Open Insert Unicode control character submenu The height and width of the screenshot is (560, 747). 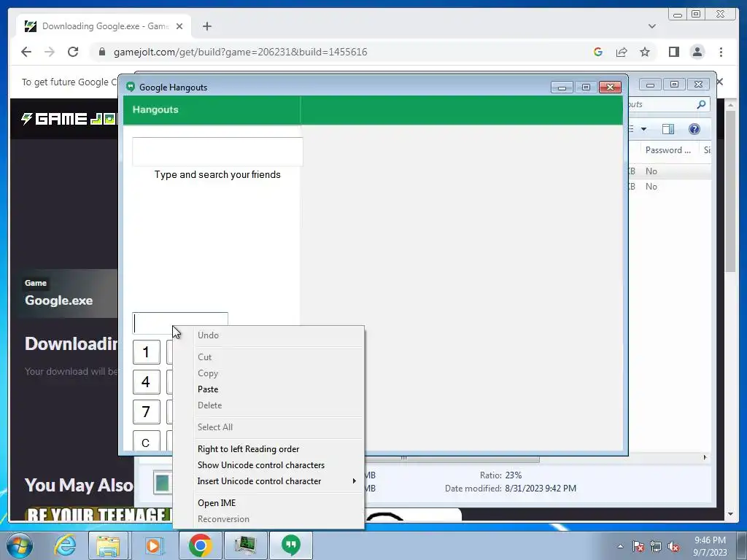click(x=276, y=481)
